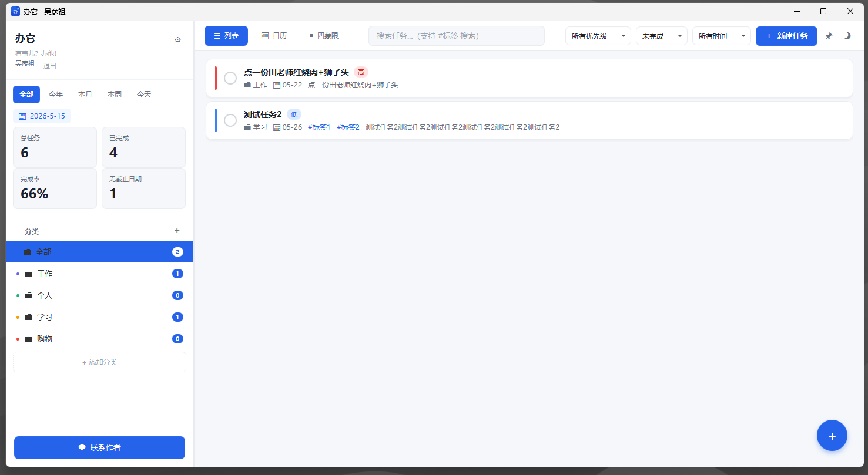The width and height of the screenshot is (868, 475).
Task: Click folder icon beside 工作 in first task
Action: [x=247, y=85]
